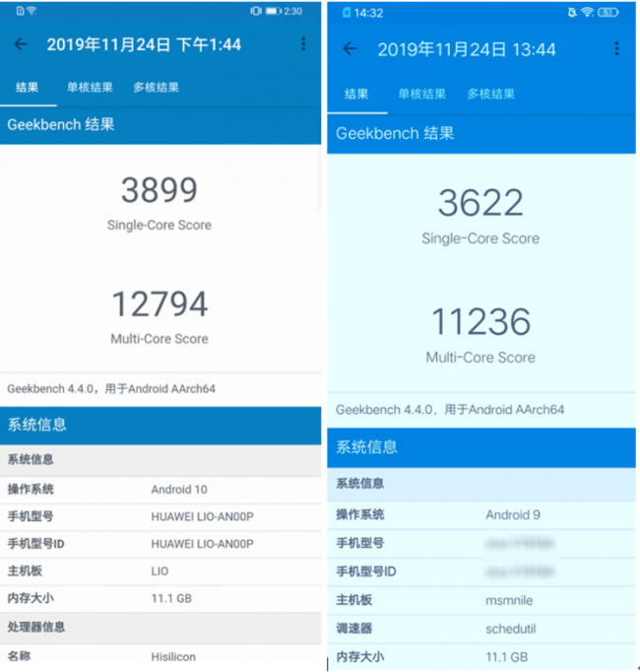This screenshot has width=640, height=672.
Task: Tap the Single-Core Score label on left
Action: click(x=160, y=225)
